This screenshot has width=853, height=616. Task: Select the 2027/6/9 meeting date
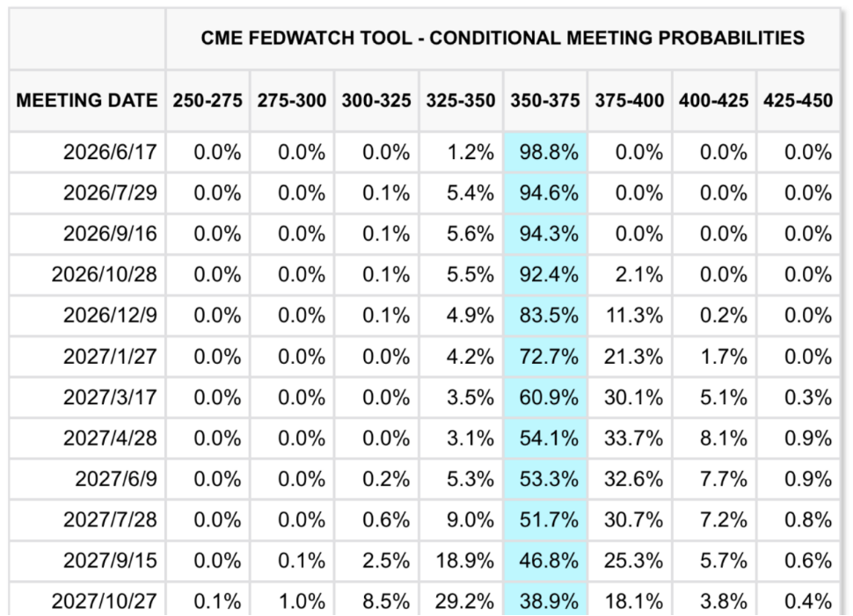point(115,479)
